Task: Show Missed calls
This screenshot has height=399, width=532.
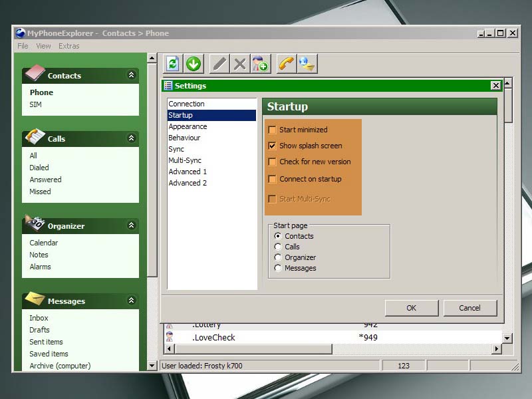Action: coord(40,192)
